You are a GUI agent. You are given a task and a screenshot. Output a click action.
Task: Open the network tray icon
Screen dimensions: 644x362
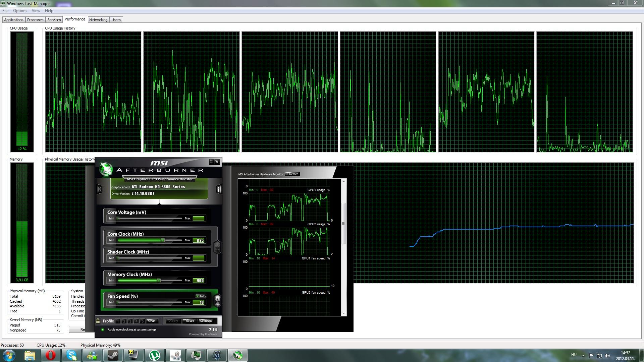coord(599,356)
